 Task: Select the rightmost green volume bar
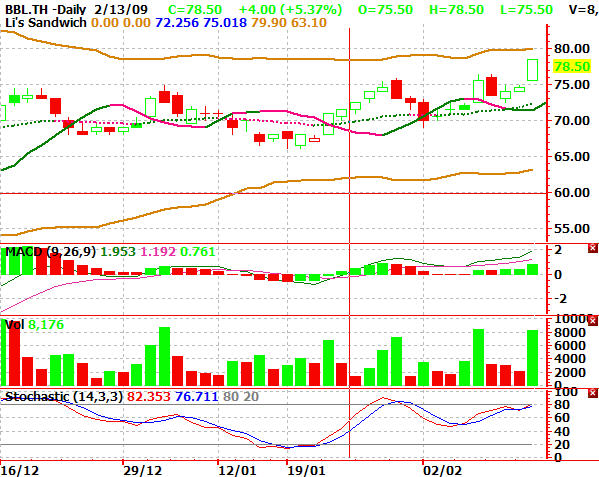click(x=533, y=358)
